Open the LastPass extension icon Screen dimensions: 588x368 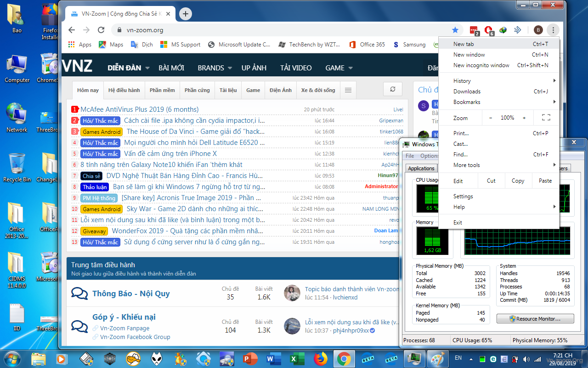click(474, 30)
